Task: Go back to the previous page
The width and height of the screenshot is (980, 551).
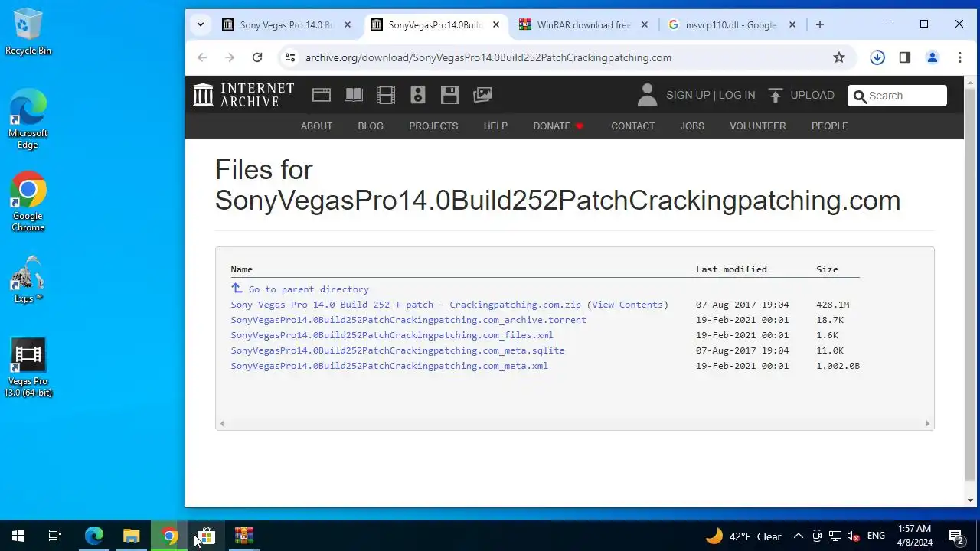Action: tap(202, 57)
